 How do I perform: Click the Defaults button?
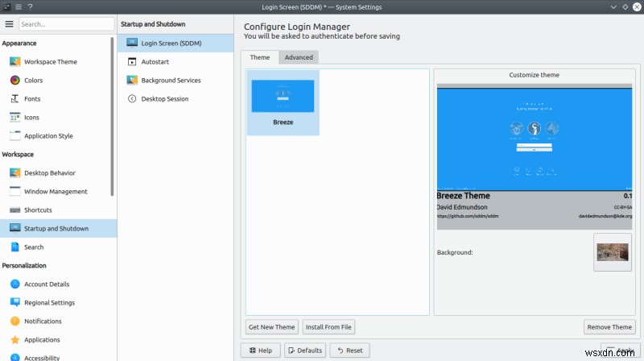[x=305, y=351]
